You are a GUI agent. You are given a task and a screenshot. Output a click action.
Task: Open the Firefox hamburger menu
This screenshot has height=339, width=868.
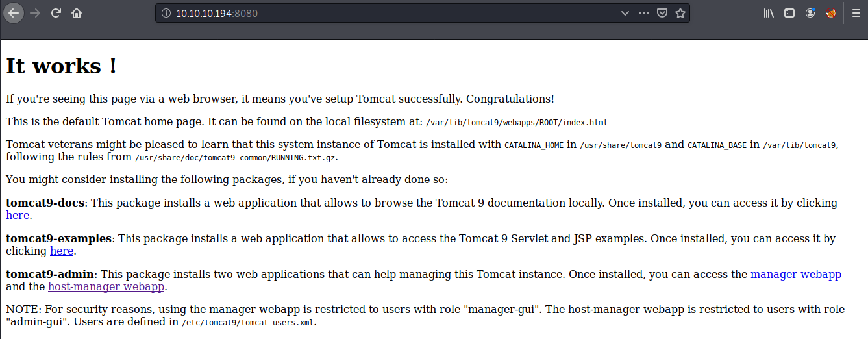tap(856, 13)
